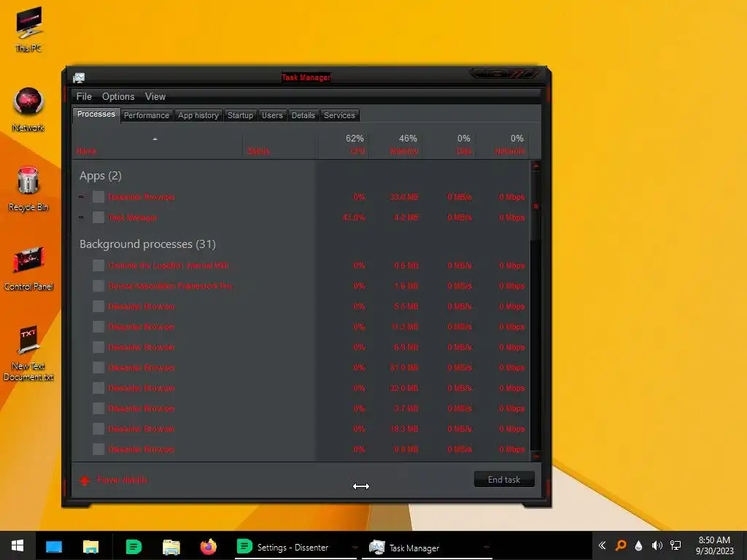Click the Task Manager title bar icon

79,77
